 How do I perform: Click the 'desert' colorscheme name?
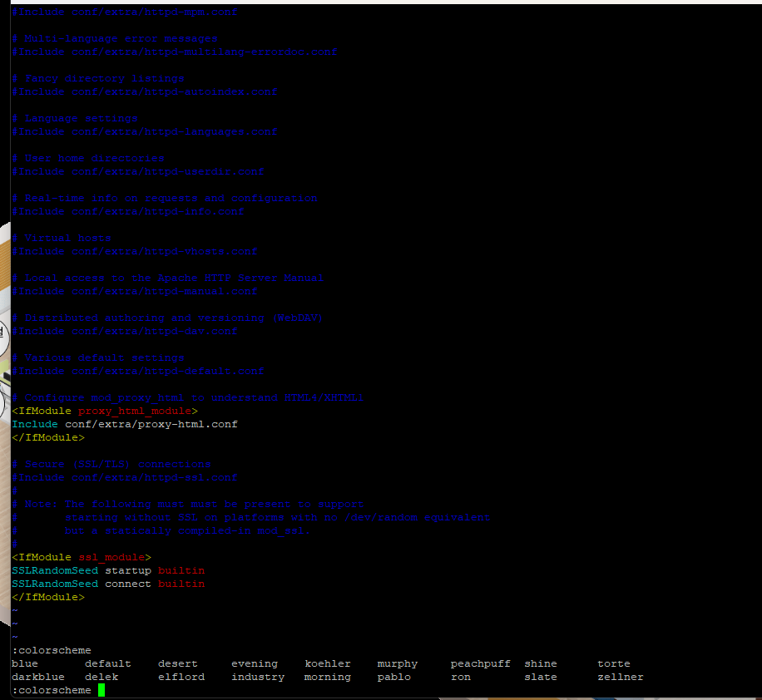178,663
